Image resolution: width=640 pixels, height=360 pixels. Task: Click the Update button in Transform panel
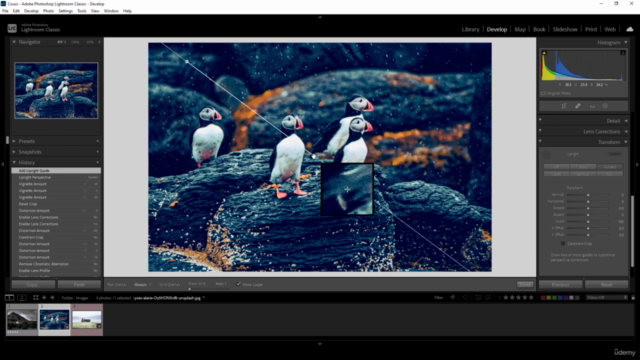pyautogui.click(x=615, y=154)
